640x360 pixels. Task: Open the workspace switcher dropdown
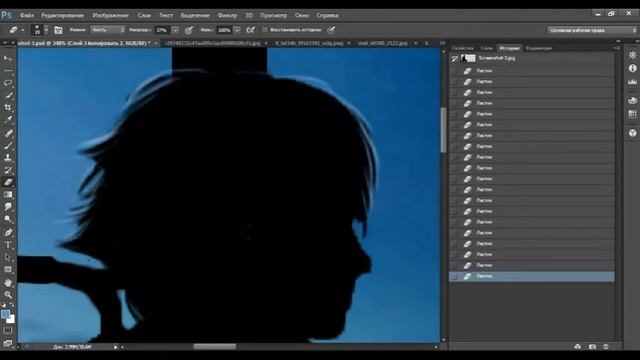pos(592,30)
